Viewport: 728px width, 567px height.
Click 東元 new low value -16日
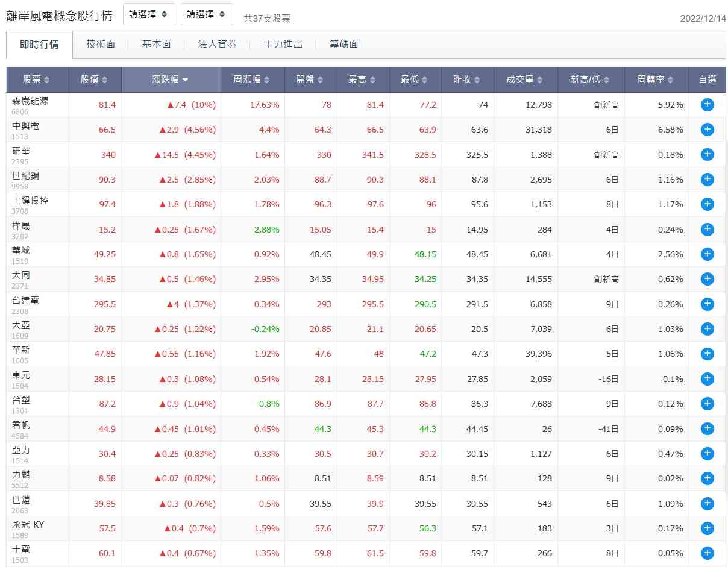tap(609, 379)
